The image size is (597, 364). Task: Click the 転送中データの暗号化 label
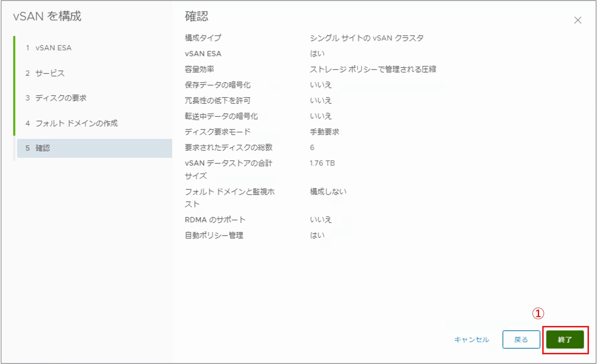pyautogui.click(x=221, y=116)
